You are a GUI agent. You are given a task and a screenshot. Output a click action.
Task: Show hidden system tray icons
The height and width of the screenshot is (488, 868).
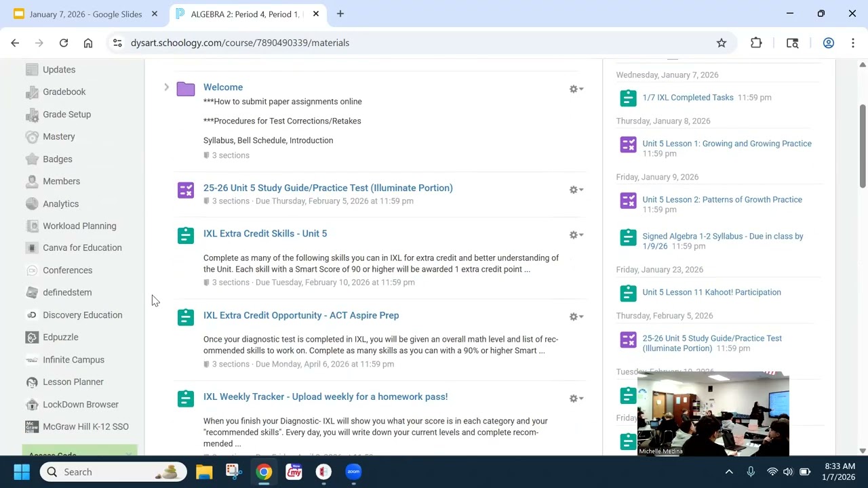[729, 472]
